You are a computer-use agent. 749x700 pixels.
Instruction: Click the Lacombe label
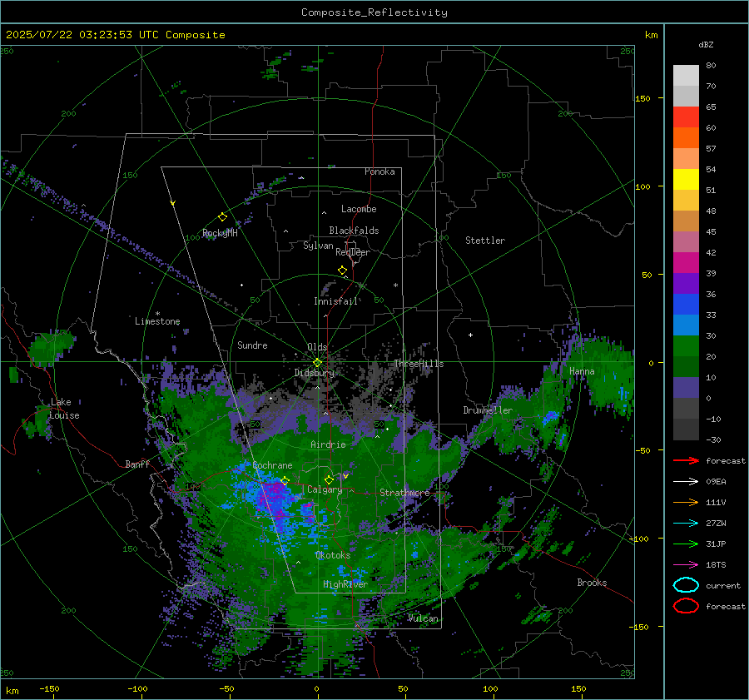pos(359,209)
